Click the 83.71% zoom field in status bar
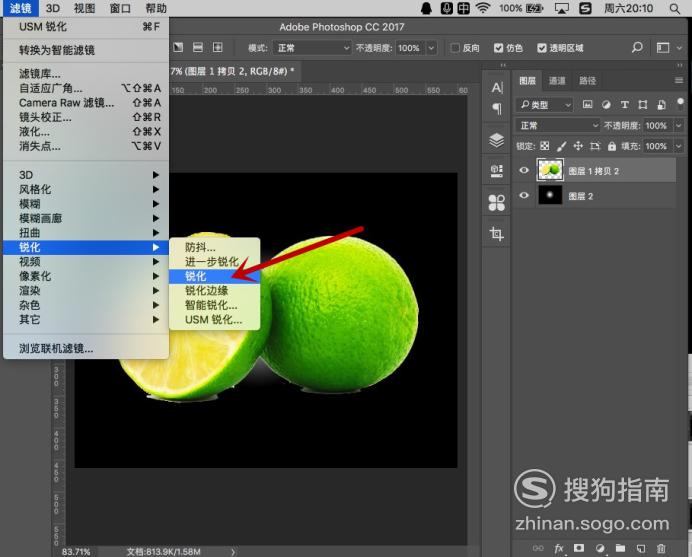Viewport: 692px width, 557px height. (76, 552)
